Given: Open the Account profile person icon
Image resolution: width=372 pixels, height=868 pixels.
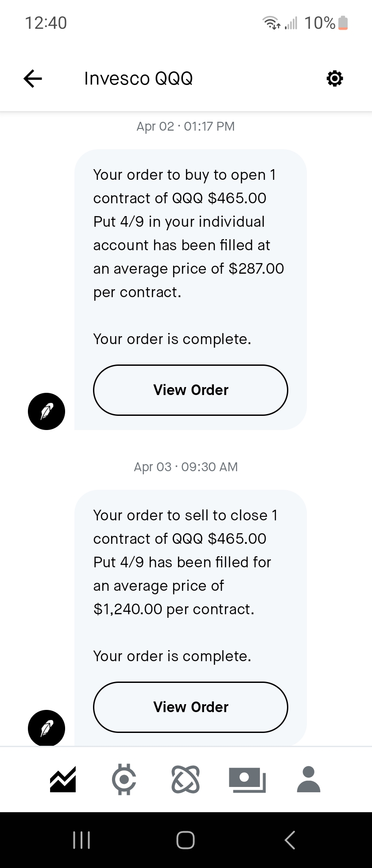Looking at the screenshot, I should [309, 779].
